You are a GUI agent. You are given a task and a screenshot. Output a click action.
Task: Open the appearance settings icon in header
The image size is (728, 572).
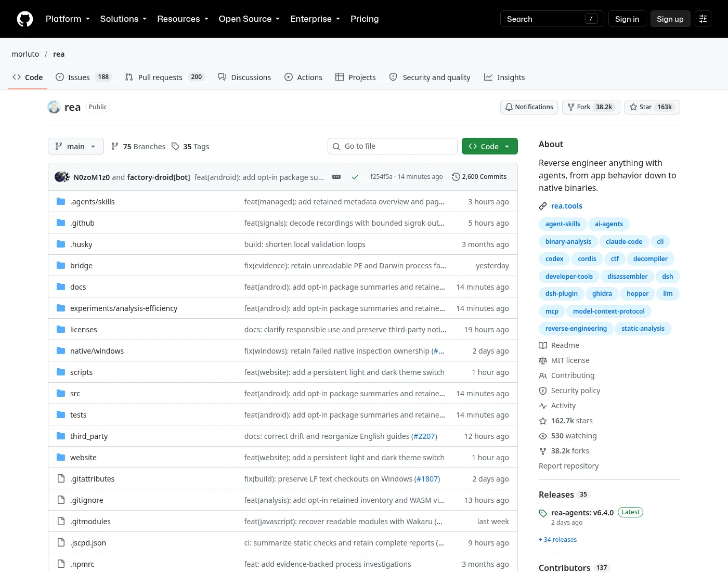pyautogui.click(x=703, y=19)
